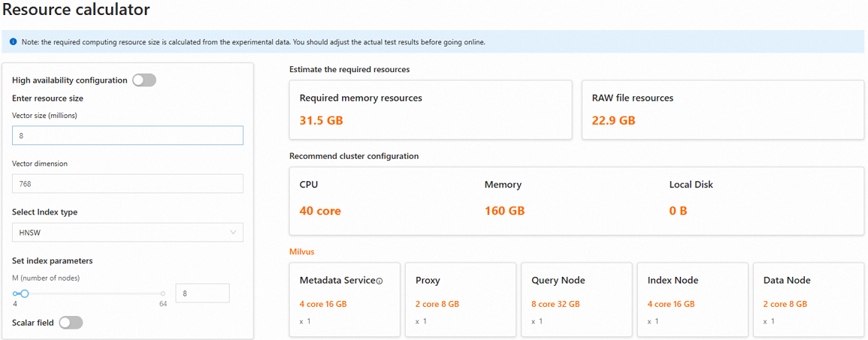This screenshot has height=340, width=868.
Task: Toggle High availability configuration switch
Action: coord(144,80)
